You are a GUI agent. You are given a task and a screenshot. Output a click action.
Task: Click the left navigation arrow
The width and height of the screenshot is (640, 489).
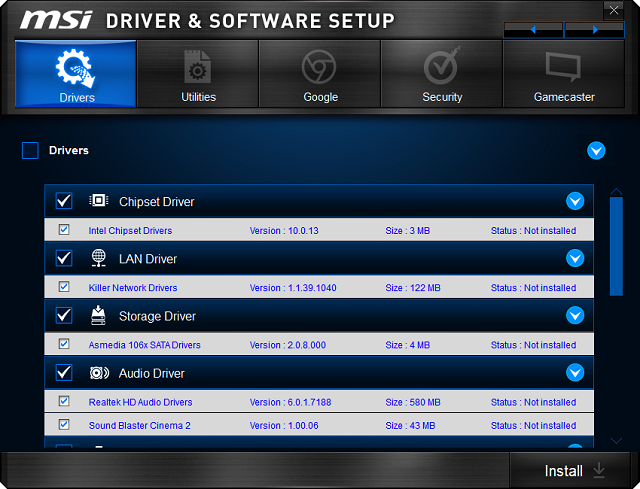point(533,30)
